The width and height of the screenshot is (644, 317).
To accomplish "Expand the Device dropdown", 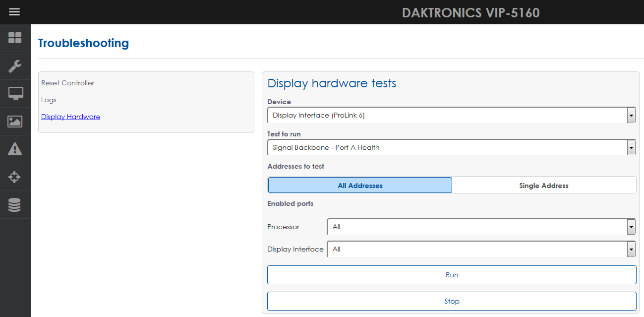I will 451,115.
